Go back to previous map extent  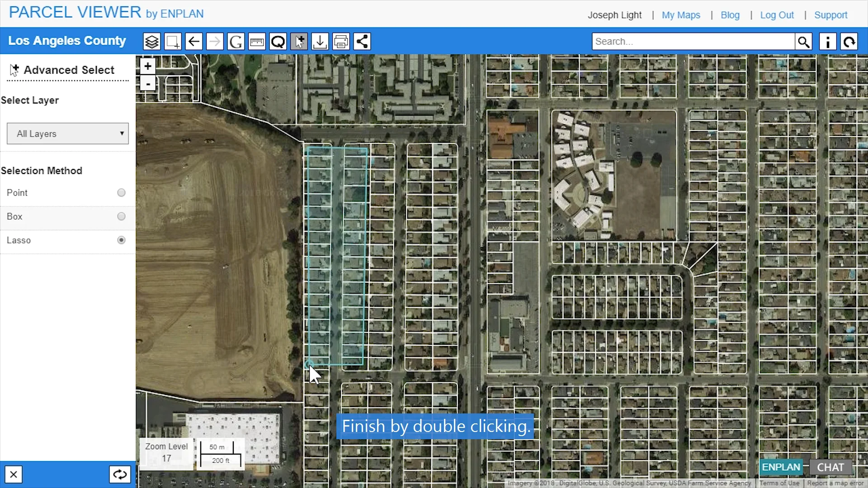194,42
